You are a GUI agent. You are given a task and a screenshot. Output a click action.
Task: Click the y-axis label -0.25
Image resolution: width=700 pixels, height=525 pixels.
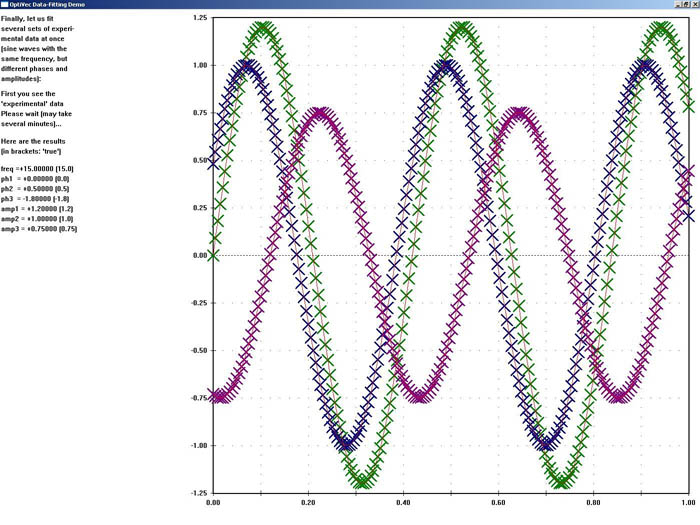[x=199, y=303]
